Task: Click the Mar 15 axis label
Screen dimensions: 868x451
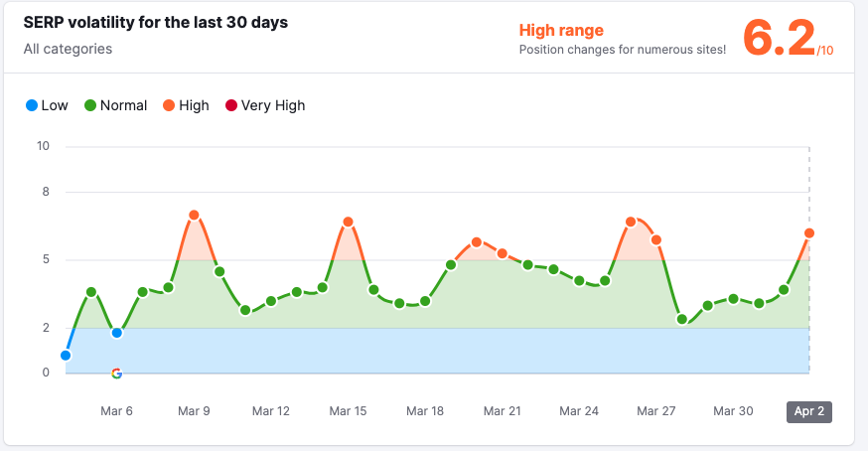Action: (348, 411)
